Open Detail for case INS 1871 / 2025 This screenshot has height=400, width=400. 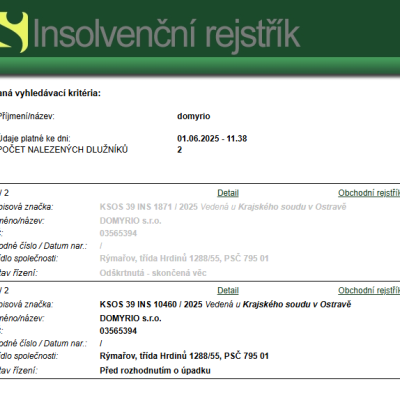click(x=228, y=193)
